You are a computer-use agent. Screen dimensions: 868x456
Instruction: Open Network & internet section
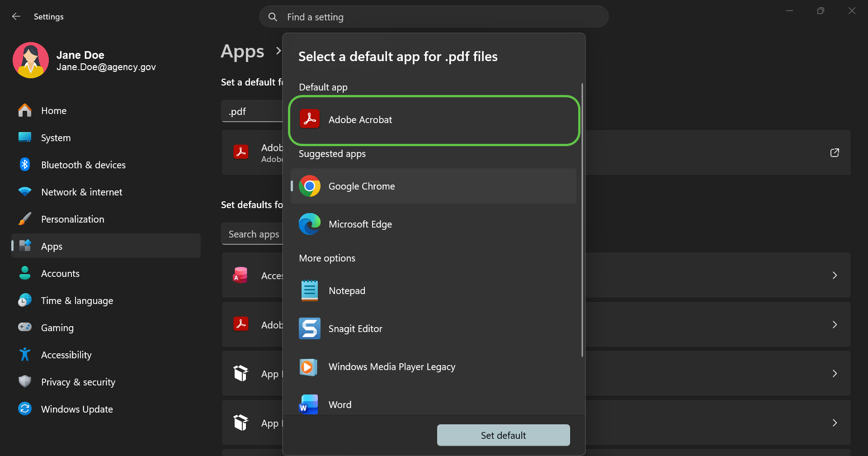pos(106,192)
